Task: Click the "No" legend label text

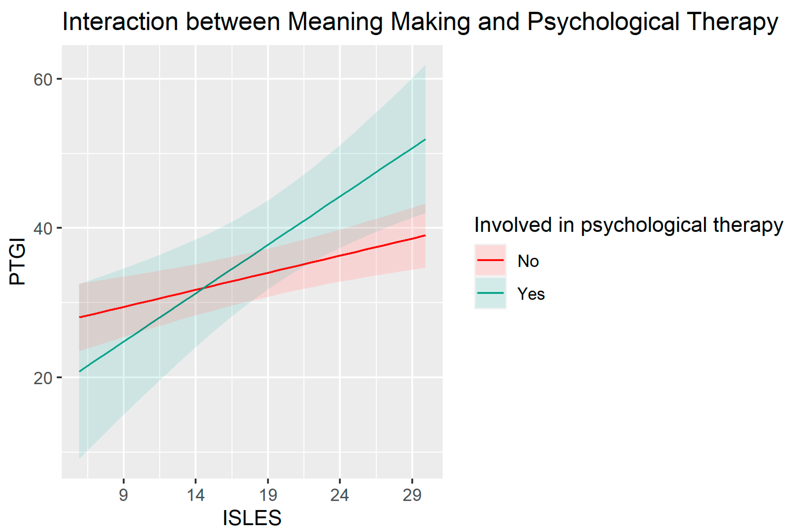Action: (528, 261)
